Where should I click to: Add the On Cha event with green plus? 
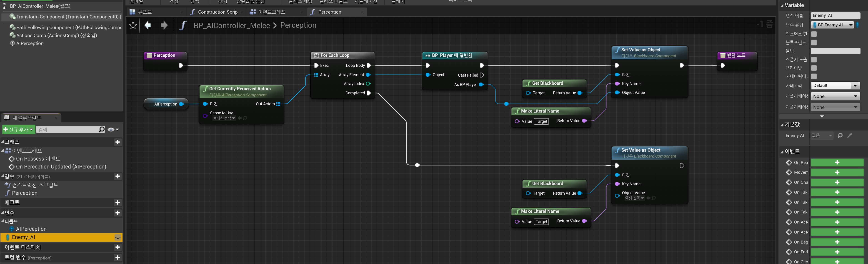[x=837, y=182]
